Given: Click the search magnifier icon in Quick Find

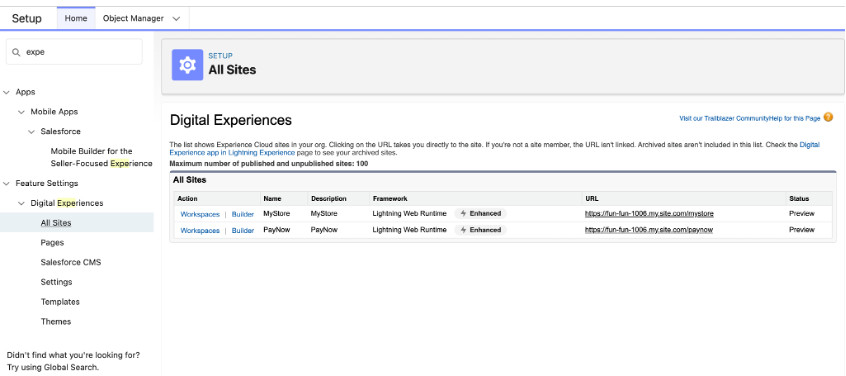Looking at the screenshot, I should (x=16, y=52).
